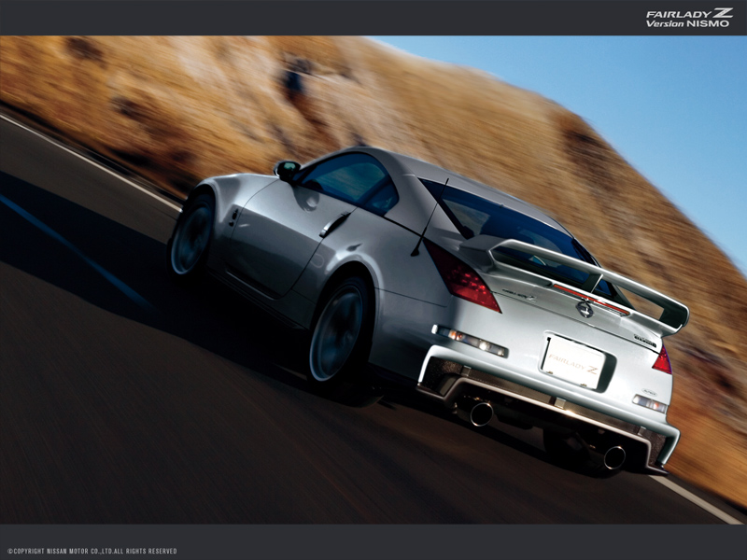Screen dimensions: 747x560
Task: Click the Nissan copyright notice text
Action: 92,552
